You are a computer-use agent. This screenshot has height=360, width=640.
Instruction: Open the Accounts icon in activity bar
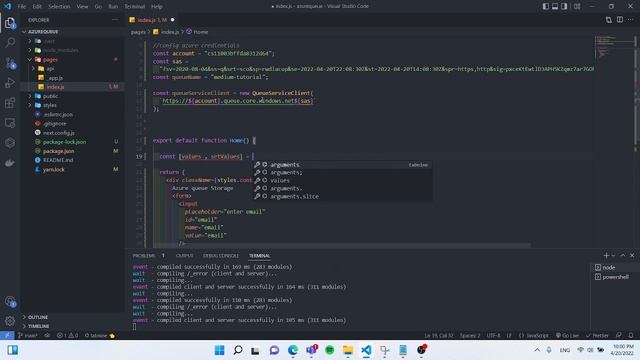click(10, 302)
